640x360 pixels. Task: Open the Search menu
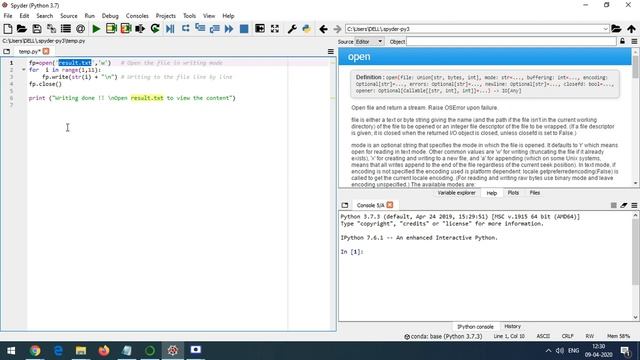click(x=44, y=16)
